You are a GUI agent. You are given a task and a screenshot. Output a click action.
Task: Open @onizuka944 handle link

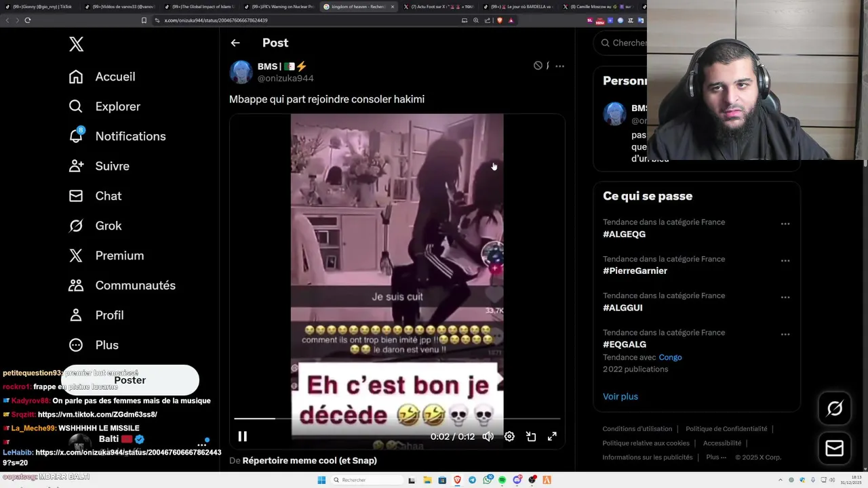(x=285, y=79)
